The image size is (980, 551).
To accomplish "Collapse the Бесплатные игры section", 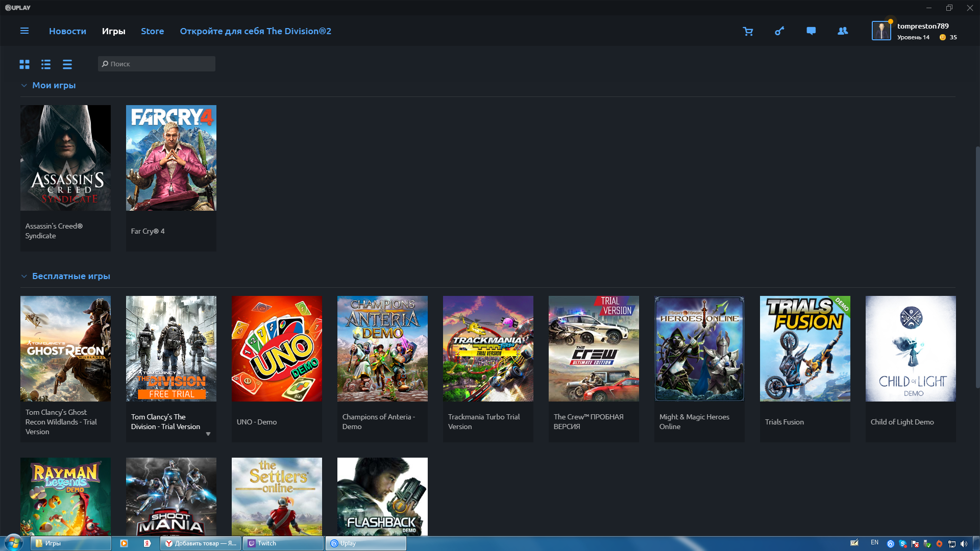I will 24,276.
